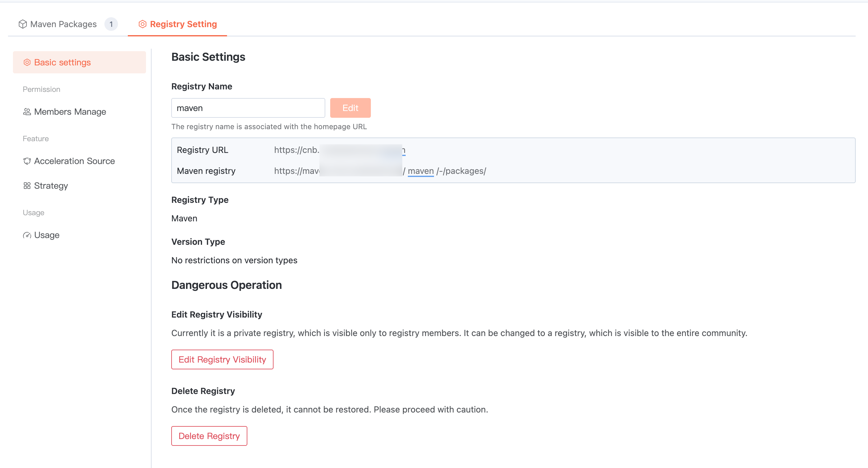This screenshot has height=468, width=868.
Task: Select Basic settings in sidebar
Action: coord(63,62)
